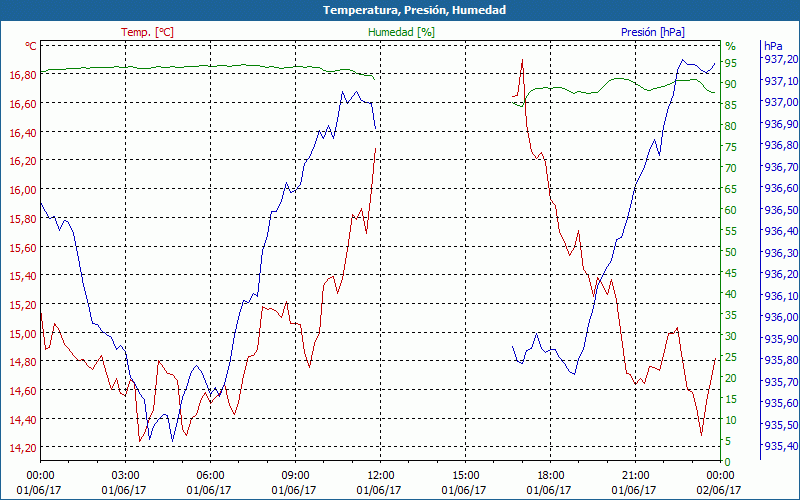Click the 15,60 temperature axis value
This screenshot has width=800, height=500.
[23, 247]
